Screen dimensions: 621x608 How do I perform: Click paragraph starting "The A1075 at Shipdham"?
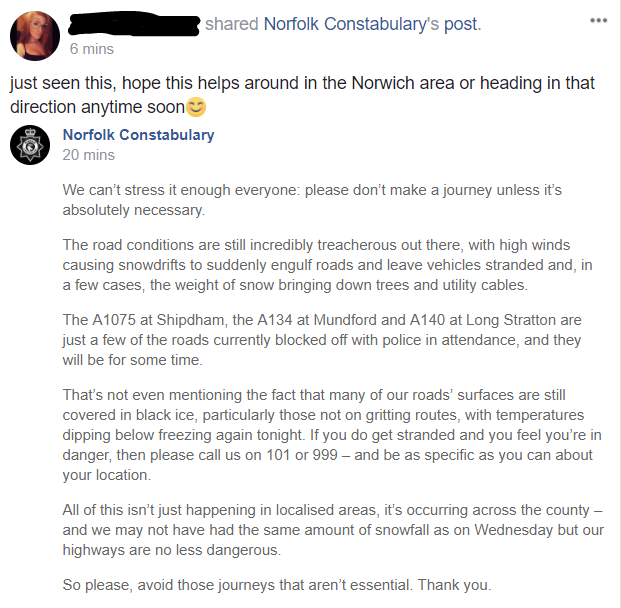(x=310, y=339)
